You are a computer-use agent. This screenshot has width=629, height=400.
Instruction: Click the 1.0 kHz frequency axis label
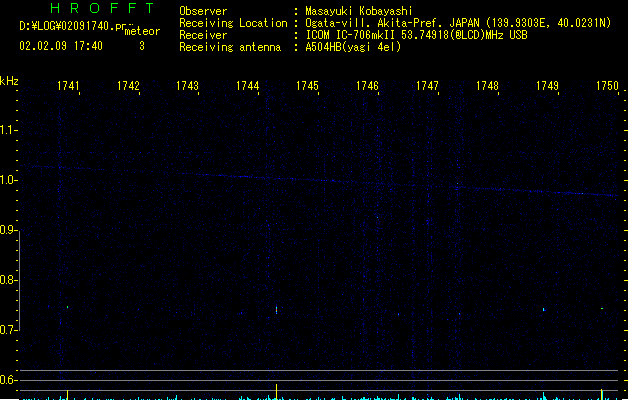click(x=8, y=180)
